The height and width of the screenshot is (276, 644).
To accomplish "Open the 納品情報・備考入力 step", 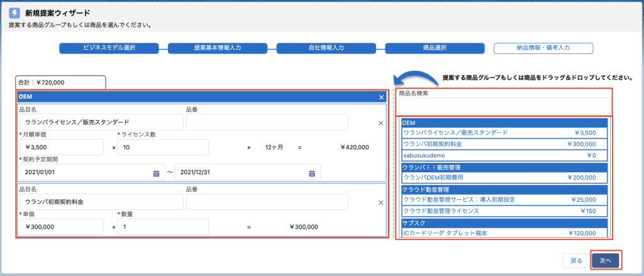I will tap(543, 48).
